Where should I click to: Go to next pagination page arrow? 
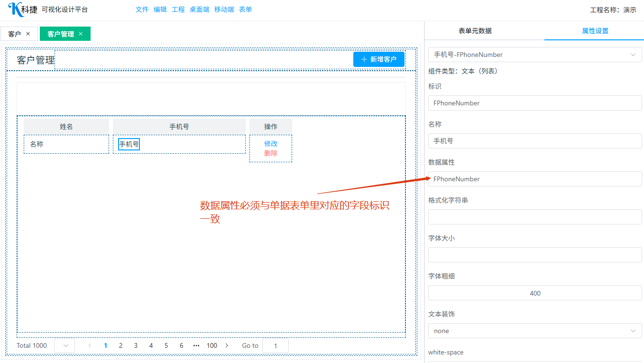(227, 345)
